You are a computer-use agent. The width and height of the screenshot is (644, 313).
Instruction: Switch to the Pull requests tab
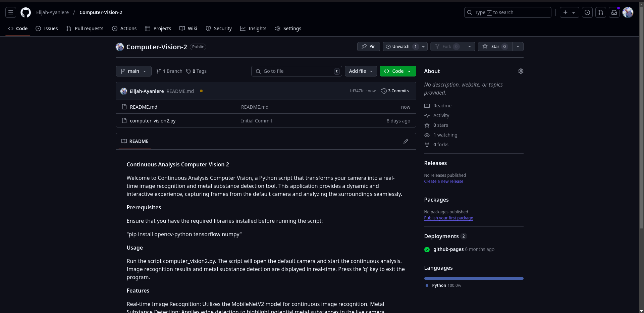(85, 29)
